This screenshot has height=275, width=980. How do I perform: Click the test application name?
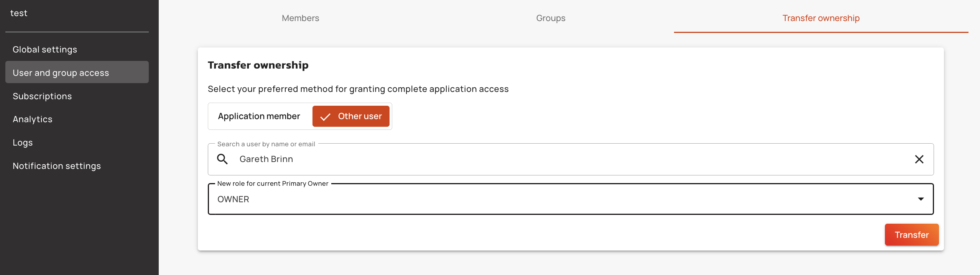point(19,13)
